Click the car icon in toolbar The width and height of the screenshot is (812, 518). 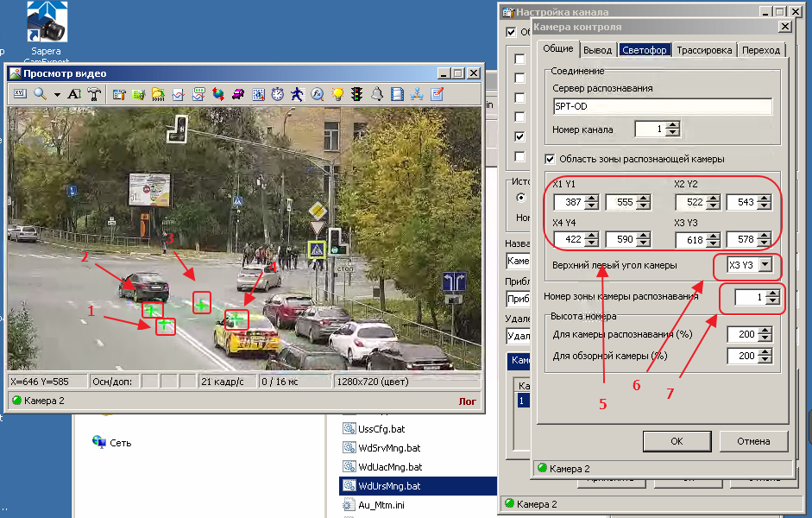(x=238, y=94)
